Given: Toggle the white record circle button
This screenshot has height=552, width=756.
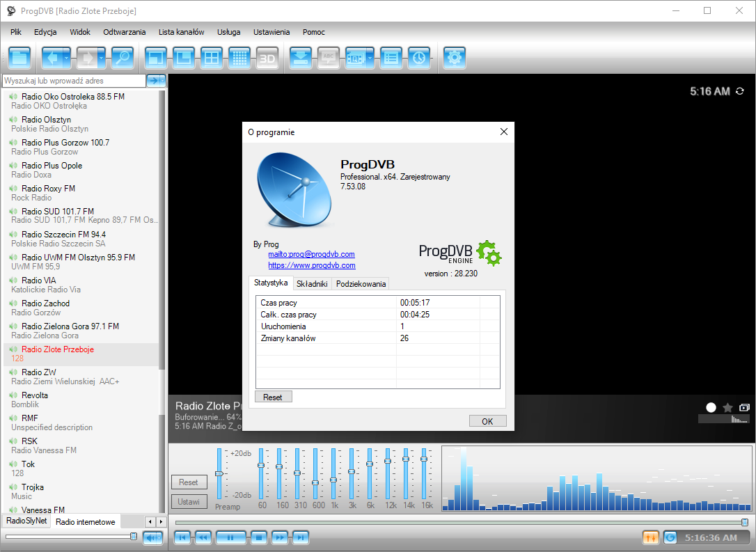Looking at the screenshot, I should pyautogui.click(x=711, y=407).
